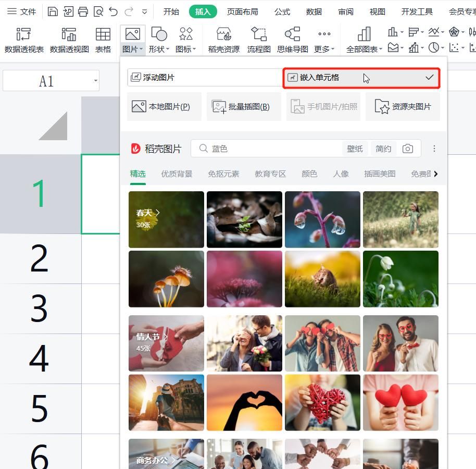This screenshot has height=469, width=476.
Task: Click the camera image search icon
Action: (x=408, y=149)
